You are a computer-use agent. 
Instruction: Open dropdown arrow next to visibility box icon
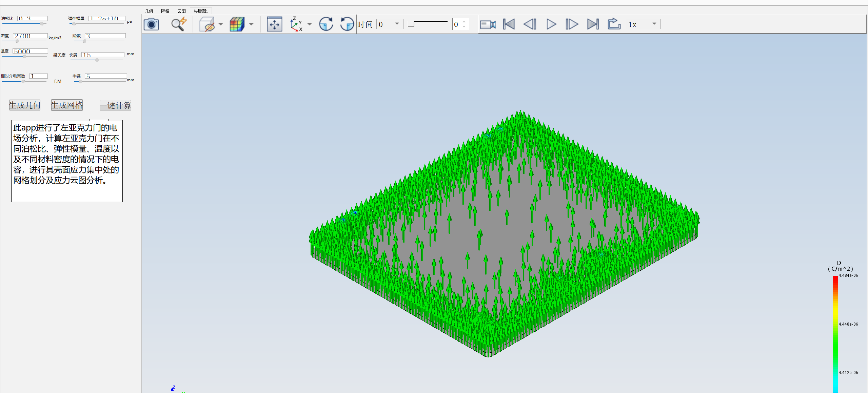pyautogui.click(x=221, y=24)
